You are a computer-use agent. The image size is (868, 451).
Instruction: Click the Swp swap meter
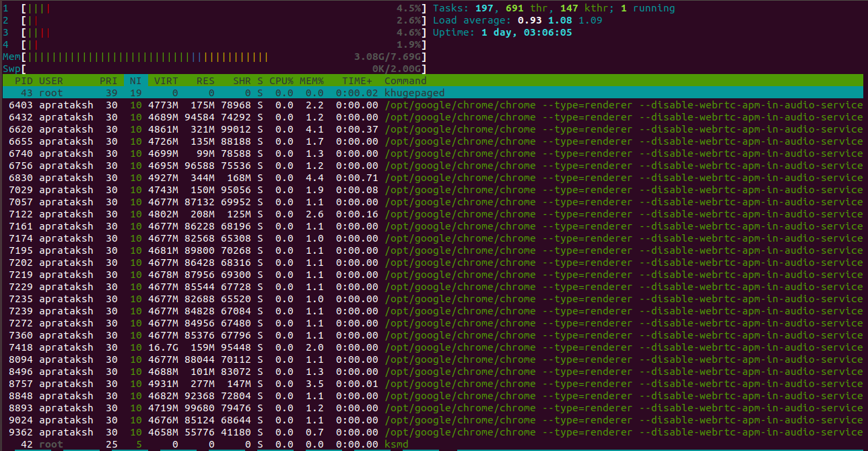[x=202, y=68]
